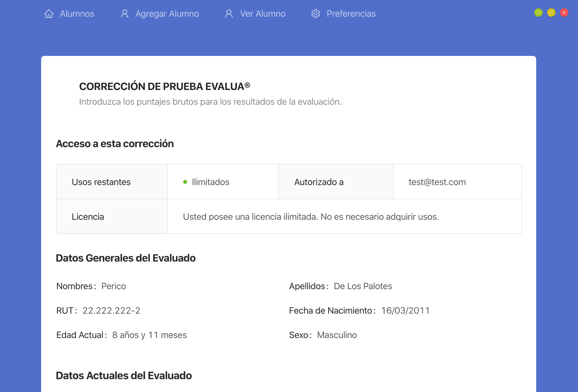Open the Alumnos menu label

tap(77, 14)
